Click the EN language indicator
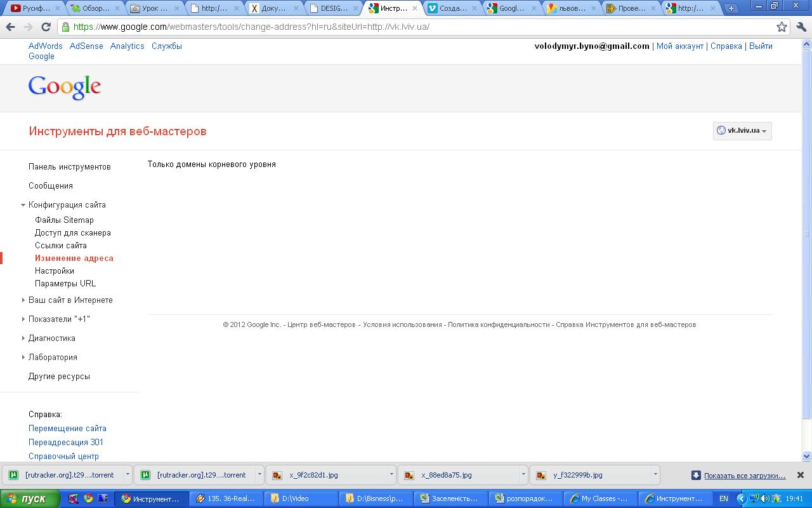 click(x=724, y=499)
